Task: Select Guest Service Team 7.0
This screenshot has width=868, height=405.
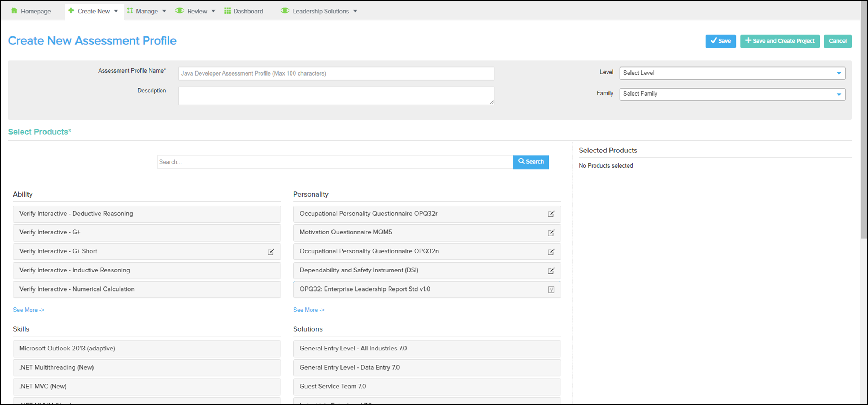Action: (x=427, y=387)
